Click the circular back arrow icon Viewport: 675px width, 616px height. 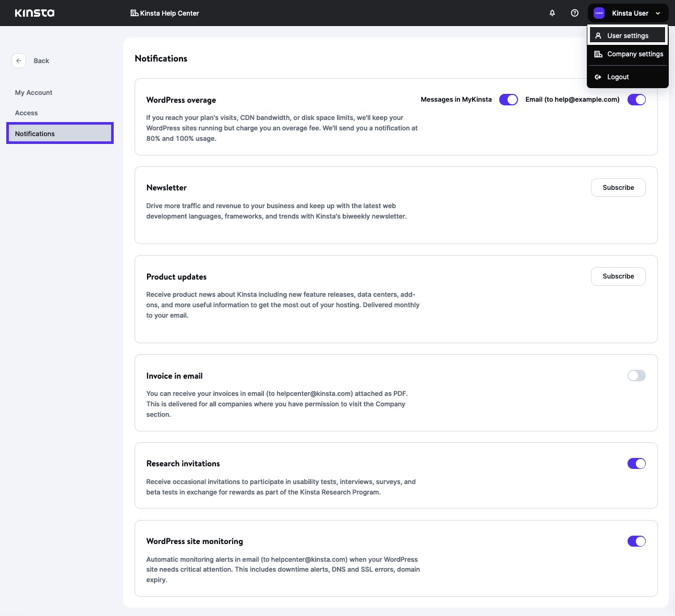coord(19,61)
